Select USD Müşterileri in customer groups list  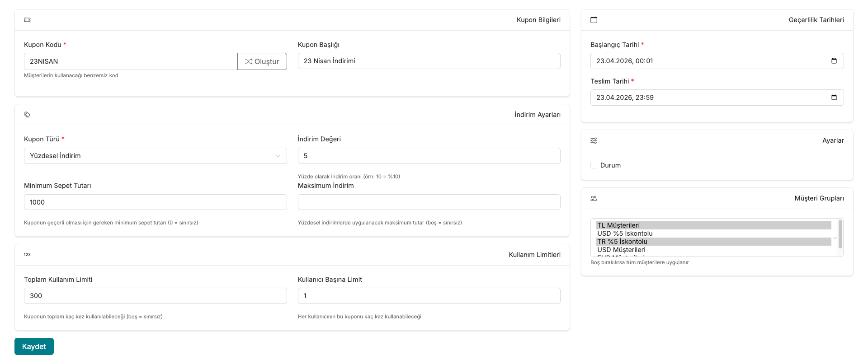[621, 250]
